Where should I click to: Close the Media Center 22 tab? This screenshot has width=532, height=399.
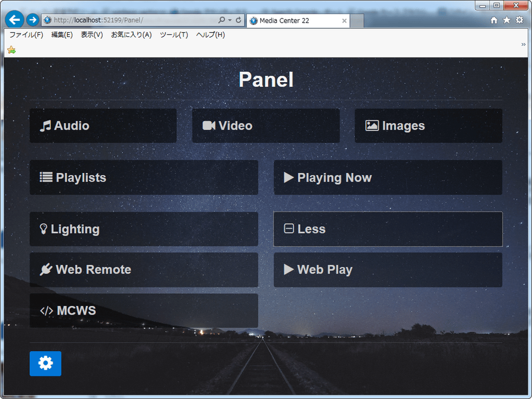click(345, 21)
